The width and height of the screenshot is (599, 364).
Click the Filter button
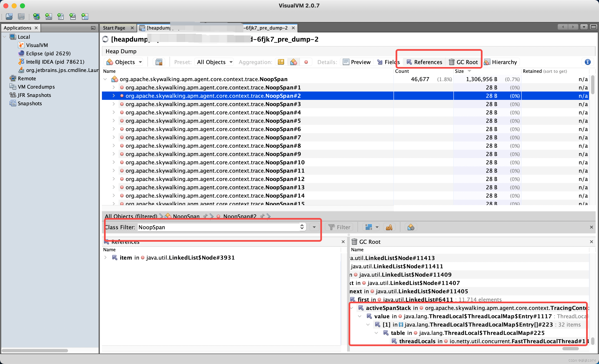coord(339,227)
